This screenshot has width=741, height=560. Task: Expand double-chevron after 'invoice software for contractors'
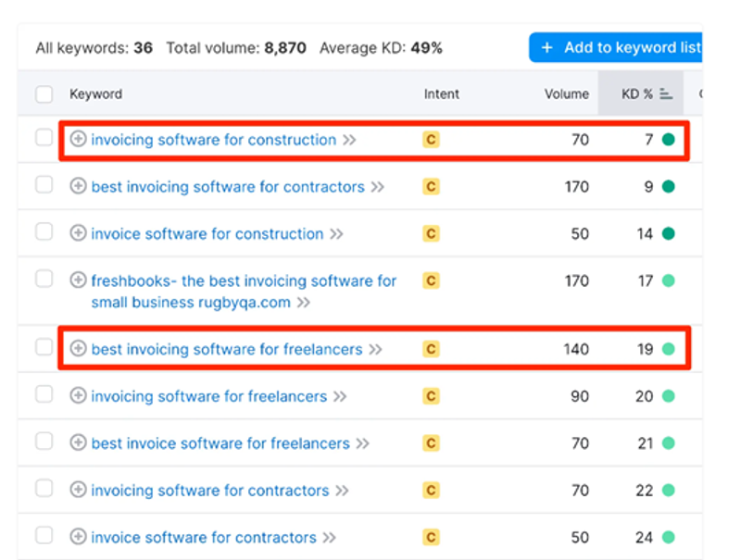[x=330, y=538]
